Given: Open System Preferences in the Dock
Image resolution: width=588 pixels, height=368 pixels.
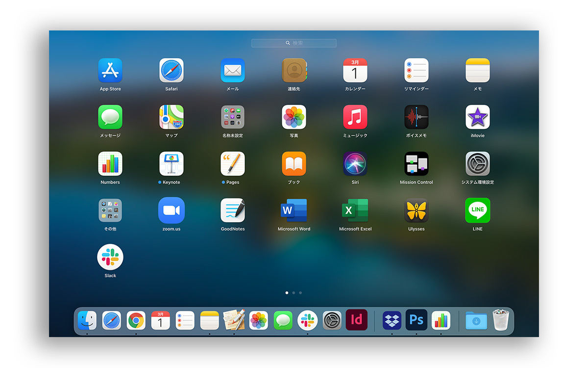Looking at the screenshot, I should coord(332,320).
